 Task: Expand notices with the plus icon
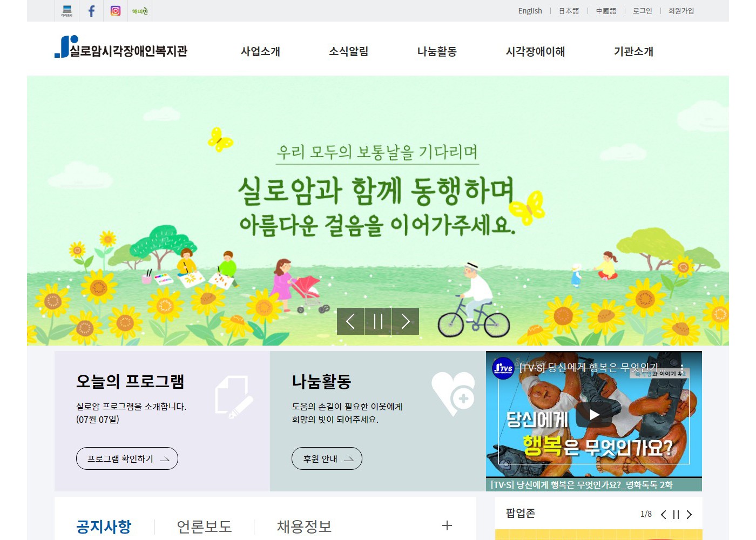(447, 525)
